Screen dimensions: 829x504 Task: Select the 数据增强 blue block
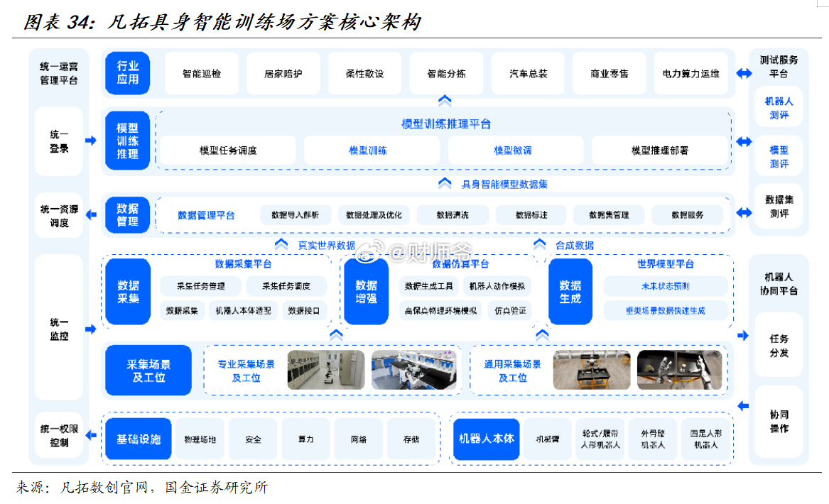[x=367, y=292]
